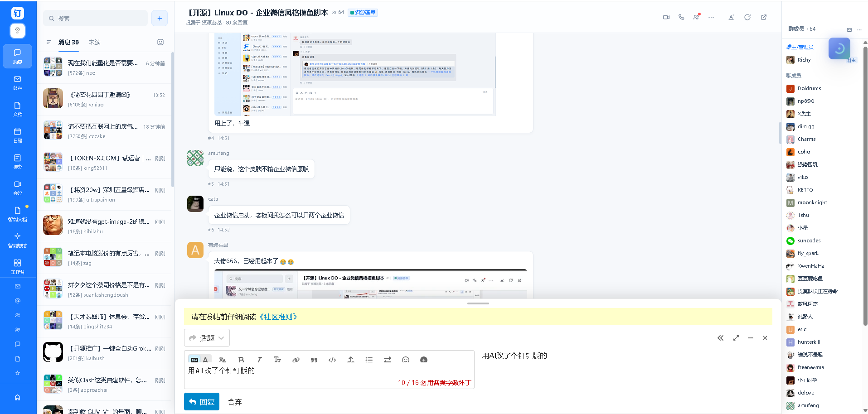Toggle the Markdown editor mode button

pyautogui.click(x=194, y=360)
